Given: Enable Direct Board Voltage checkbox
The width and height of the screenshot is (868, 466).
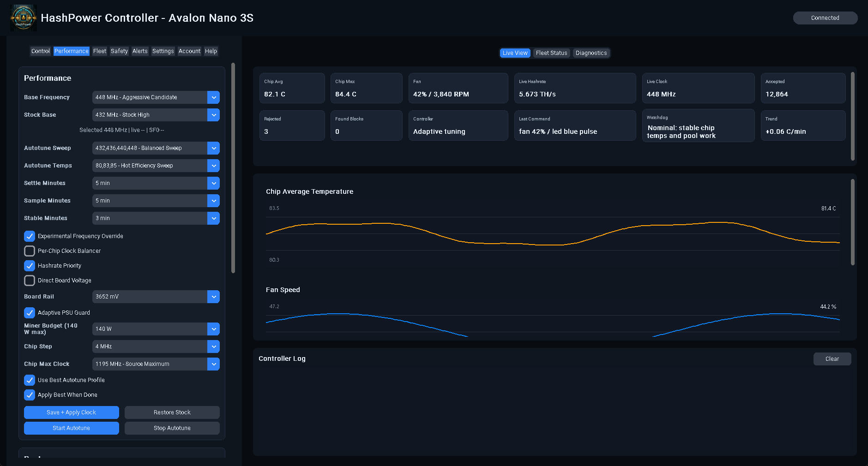Looking at the screenshot, I should click(30, 281).
